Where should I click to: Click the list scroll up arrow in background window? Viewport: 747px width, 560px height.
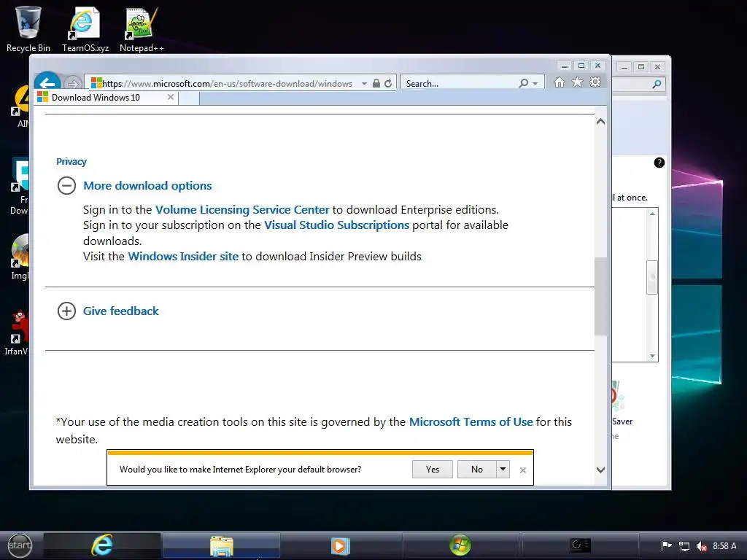coord(652,214)
